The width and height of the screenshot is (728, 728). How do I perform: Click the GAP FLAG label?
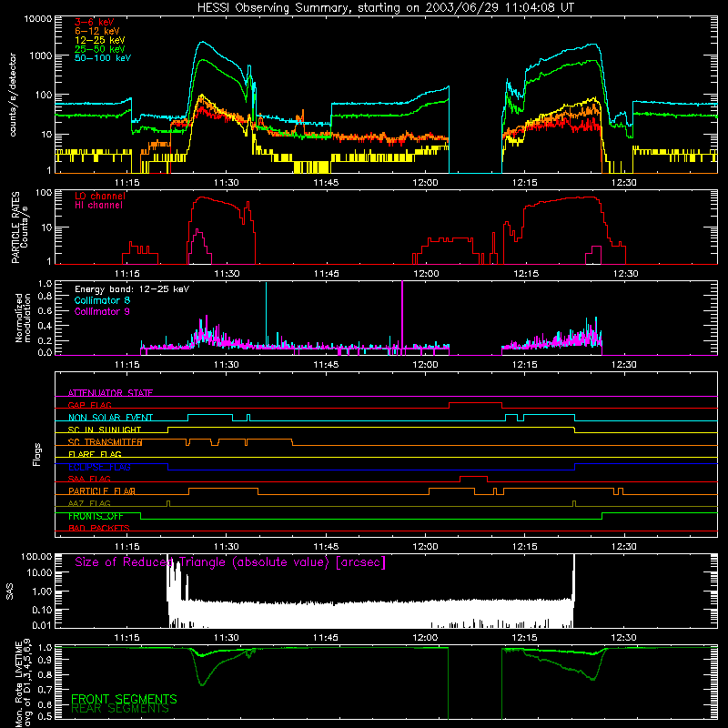(89, 405)
